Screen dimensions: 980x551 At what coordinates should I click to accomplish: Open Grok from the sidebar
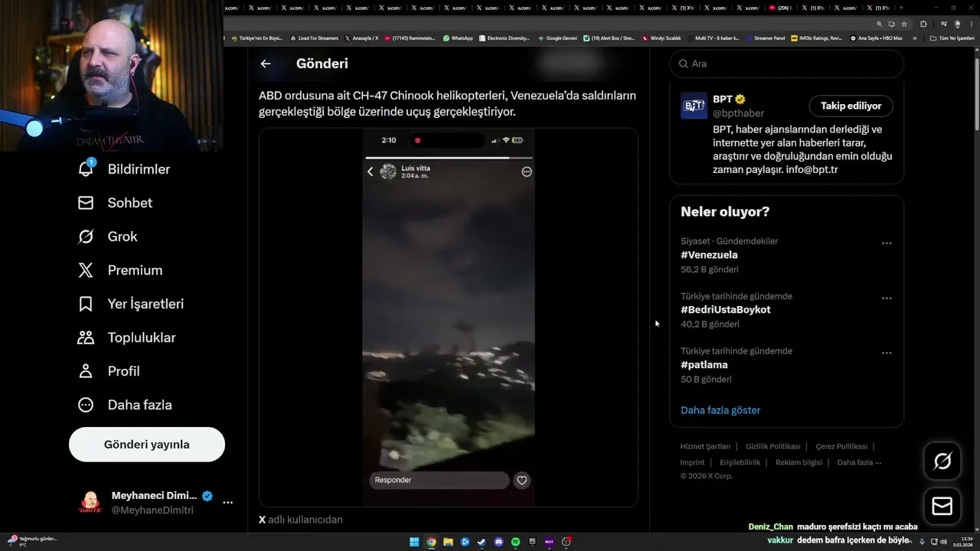point(107,236)
